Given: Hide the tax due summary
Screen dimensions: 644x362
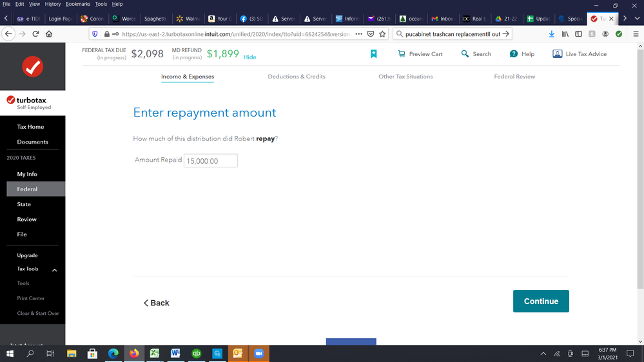Looking at the screenshot, I should [249, 57].
